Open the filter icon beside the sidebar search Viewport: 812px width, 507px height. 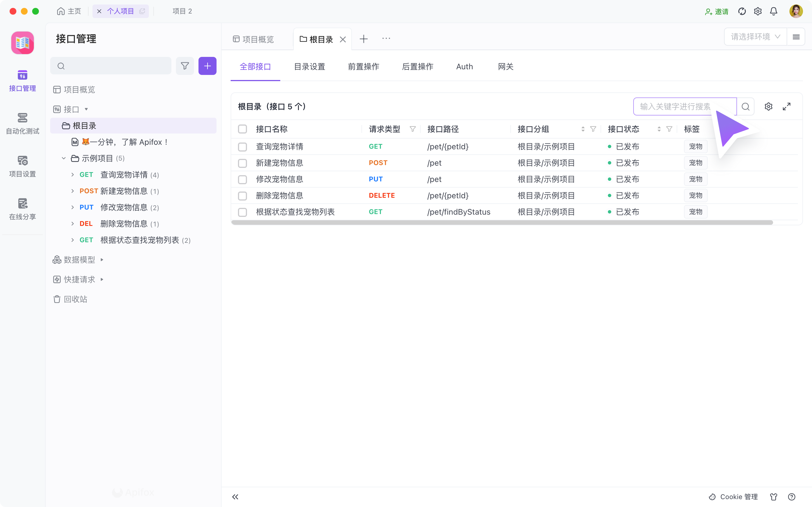[185, 66]
